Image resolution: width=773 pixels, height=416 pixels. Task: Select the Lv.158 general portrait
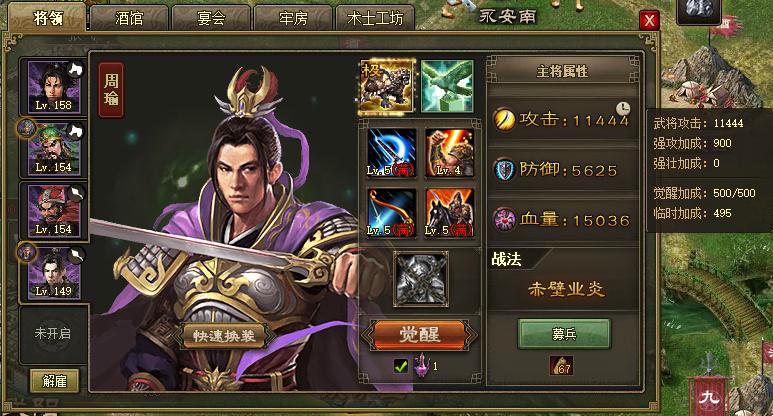point(54,87)
